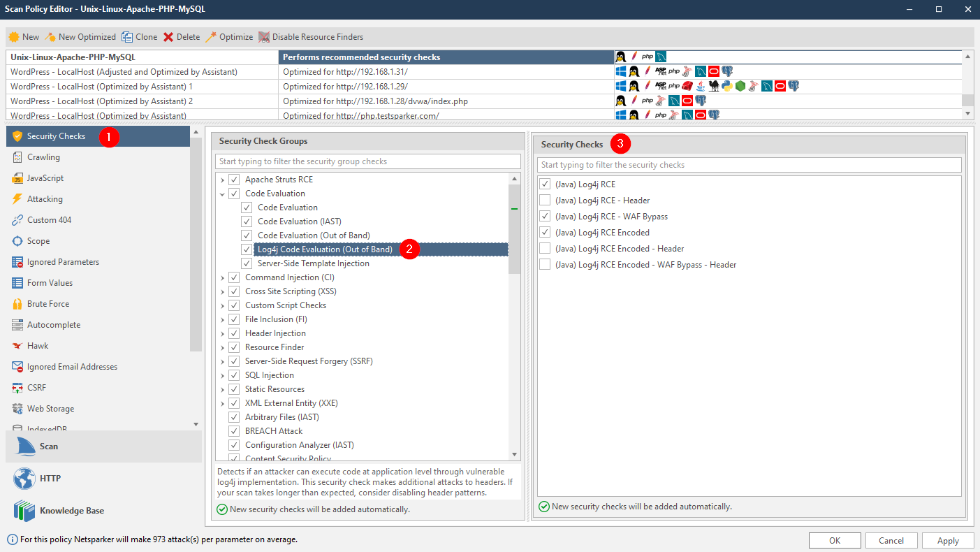980x552 pixels.
Task: Expand XML External Entity (XXE) group
Action: tap(222, 403)
